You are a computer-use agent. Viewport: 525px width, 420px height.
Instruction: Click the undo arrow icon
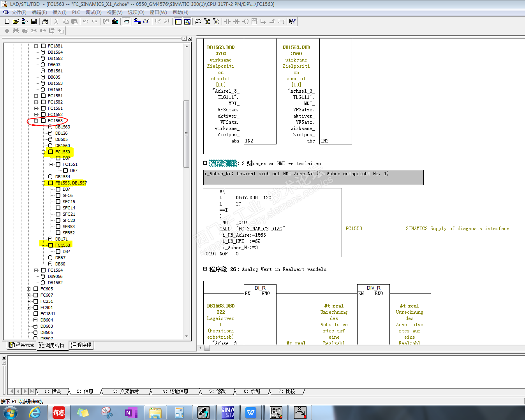click(86, 21)
